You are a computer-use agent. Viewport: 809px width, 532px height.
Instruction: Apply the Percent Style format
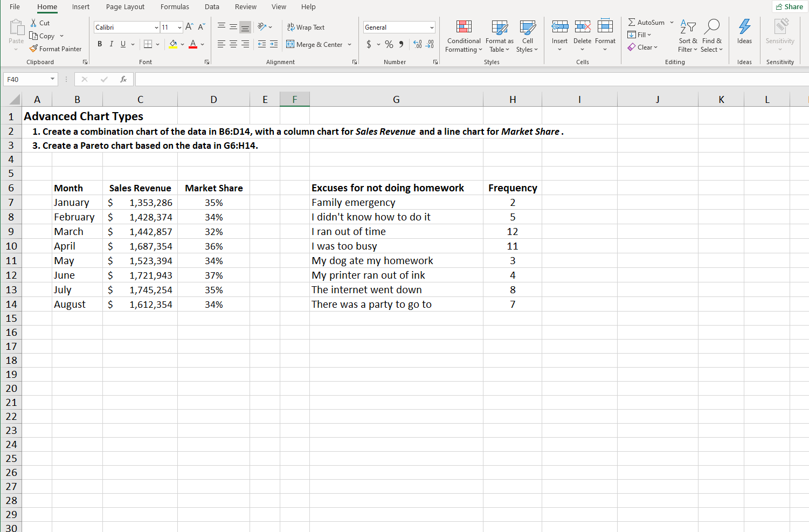(x=389, y=44)
